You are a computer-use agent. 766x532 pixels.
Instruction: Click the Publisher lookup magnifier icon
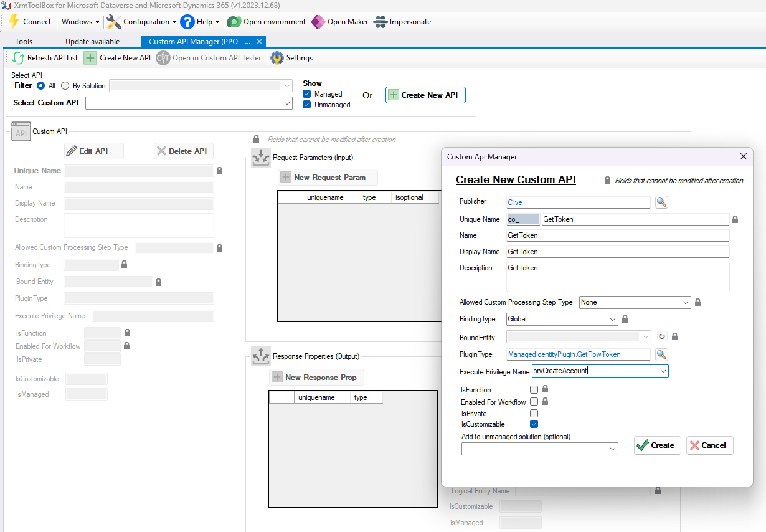[x=661, y=202]
